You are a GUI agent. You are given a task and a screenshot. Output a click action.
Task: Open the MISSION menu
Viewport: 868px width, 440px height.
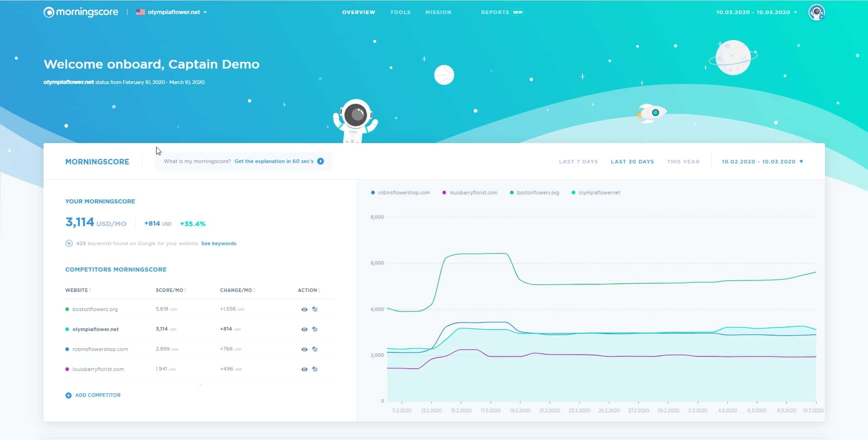click(438, 12)
